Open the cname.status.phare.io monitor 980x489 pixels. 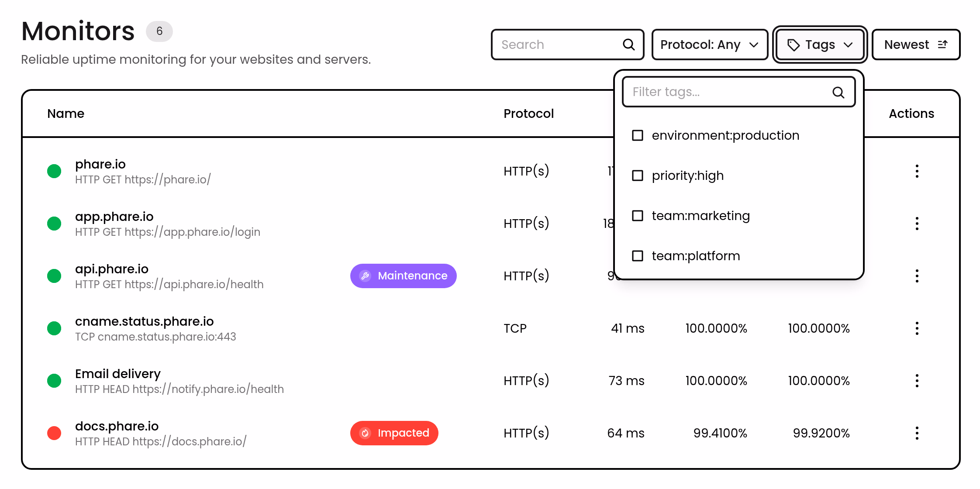tap(145, 321)
